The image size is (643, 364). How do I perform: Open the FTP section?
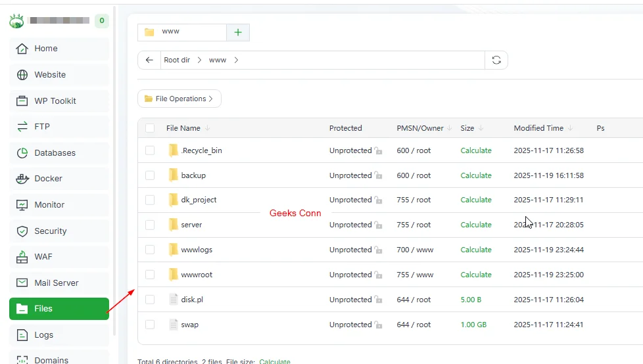(59, 127)
